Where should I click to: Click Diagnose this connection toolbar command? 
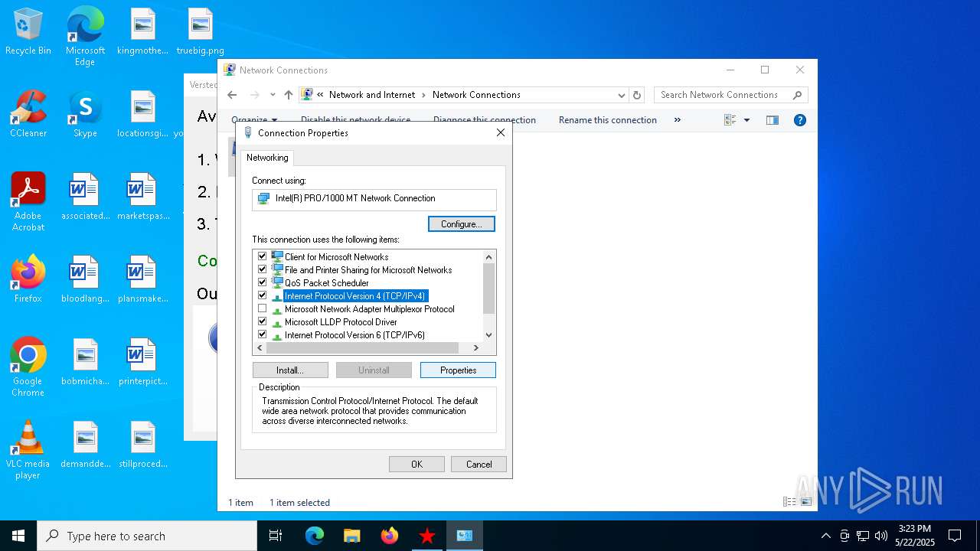485,120
